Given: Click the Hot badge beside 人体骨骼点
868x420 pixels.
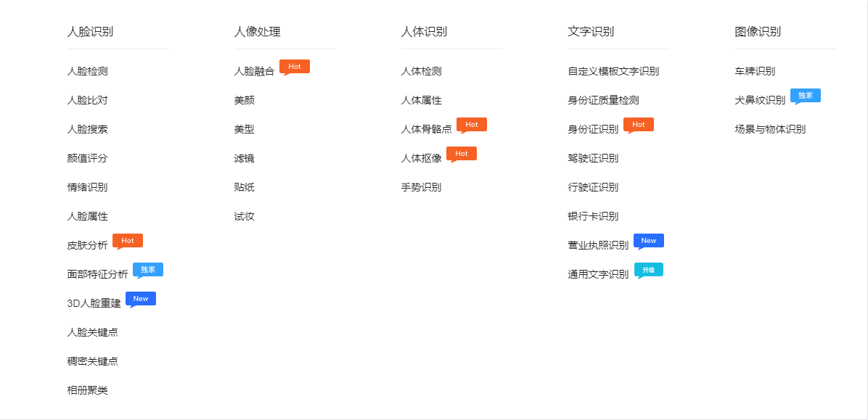Looking at the screenshot, I should pyautogui.click(x=472, y=125).
